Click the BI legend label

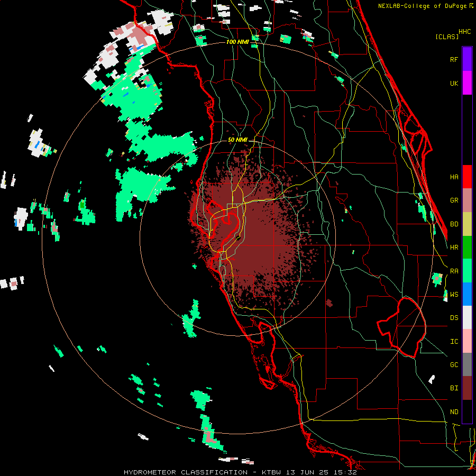coord(454,388)
